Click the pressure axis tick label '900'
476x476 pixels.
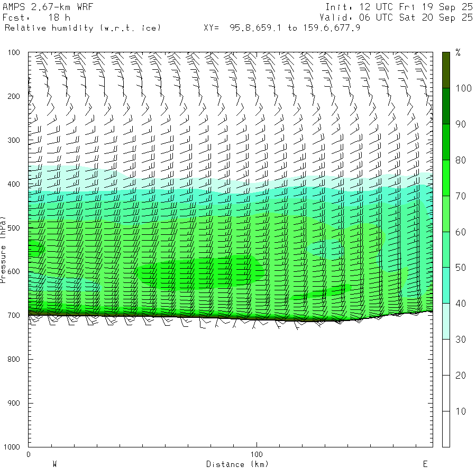coord(14,403)
